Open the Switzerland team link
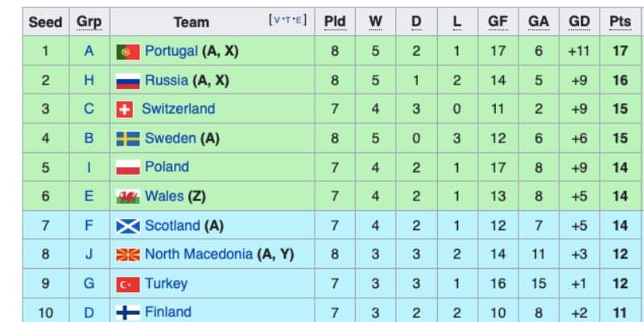 point(178,109)
